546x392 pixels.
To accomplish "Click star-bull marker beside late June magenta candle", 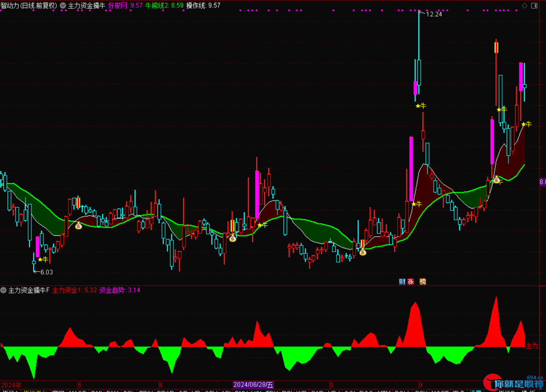I will [x=263, y=225].
